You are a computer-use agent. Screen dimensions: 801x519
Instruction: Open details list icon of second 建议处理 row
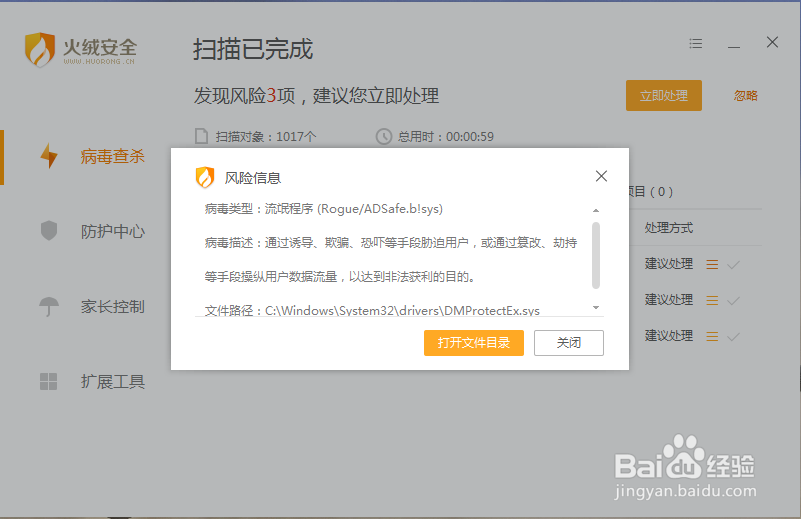(x=712, y=300)
